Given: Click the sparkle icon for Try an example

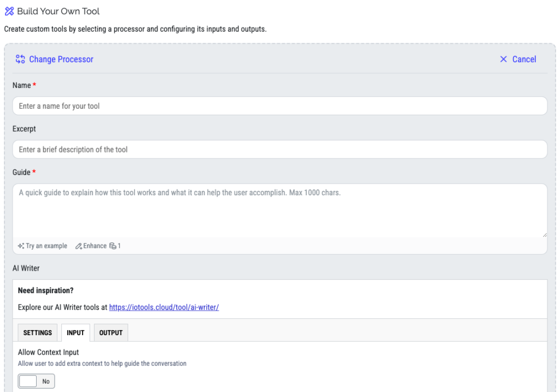Looking at the screenshot, I should 21,246.
